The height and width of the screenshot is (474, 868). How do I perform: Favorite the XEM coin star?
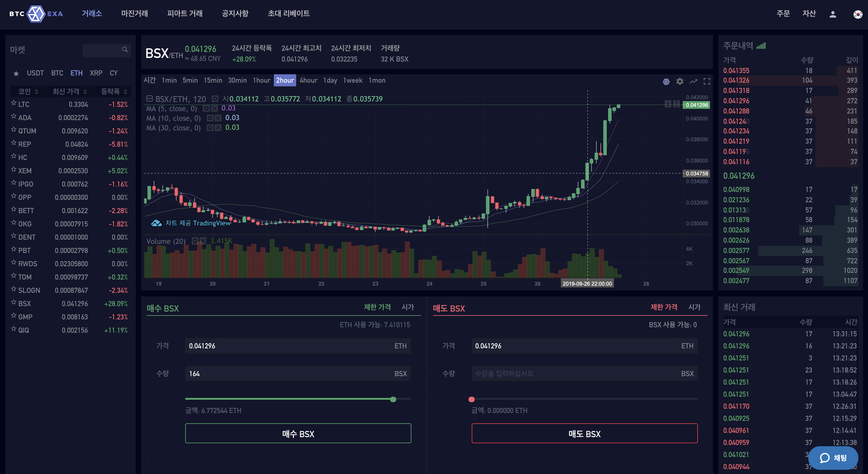coord(14,169)
